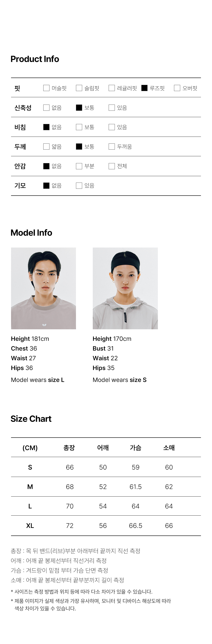This screenshot has height=644, width=212.
Task: Select the 오버핏 checkbox
Action: (177, 88)
